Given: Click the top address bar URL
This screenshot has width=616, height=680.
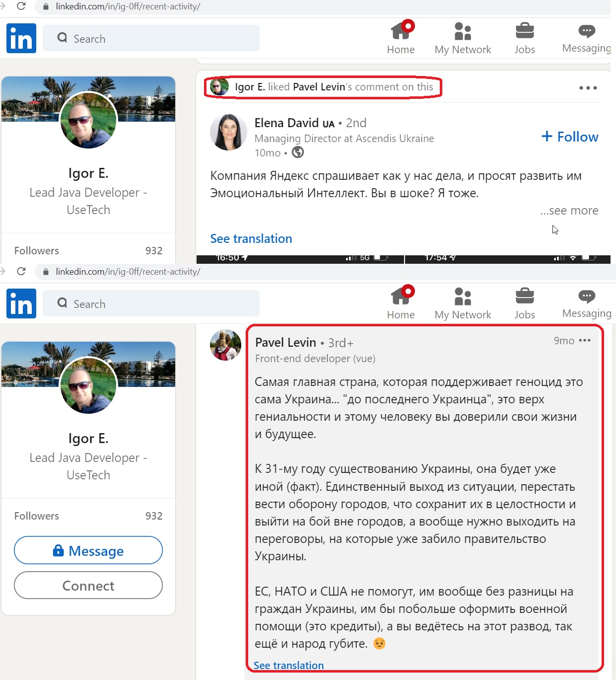Looking at the screenshot, I should click(128, 6).
